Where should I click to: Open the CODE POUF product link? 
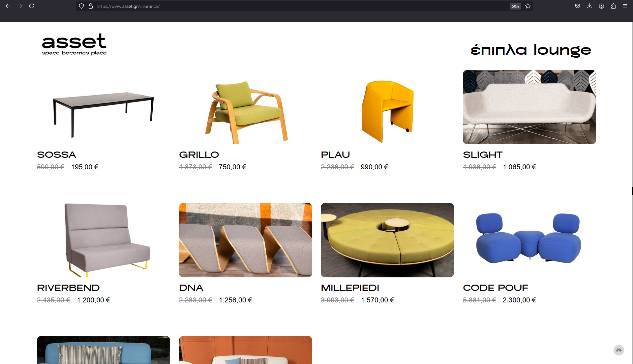496,288
